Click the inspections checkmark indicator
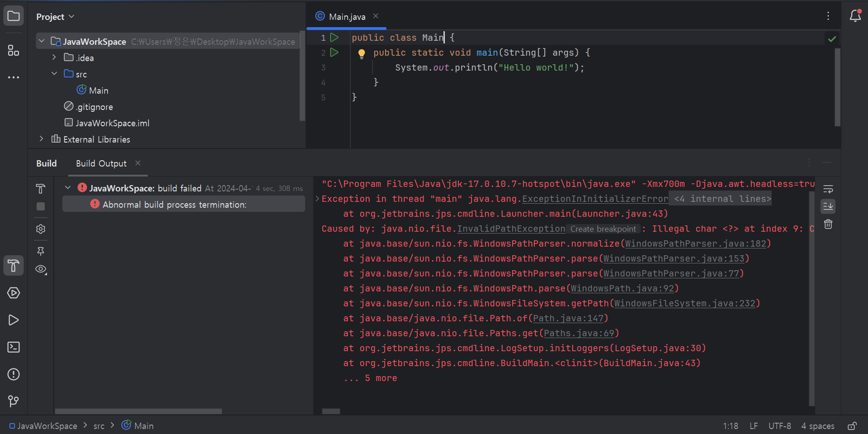This screenshot has height=434, width=868. (832, 39)
